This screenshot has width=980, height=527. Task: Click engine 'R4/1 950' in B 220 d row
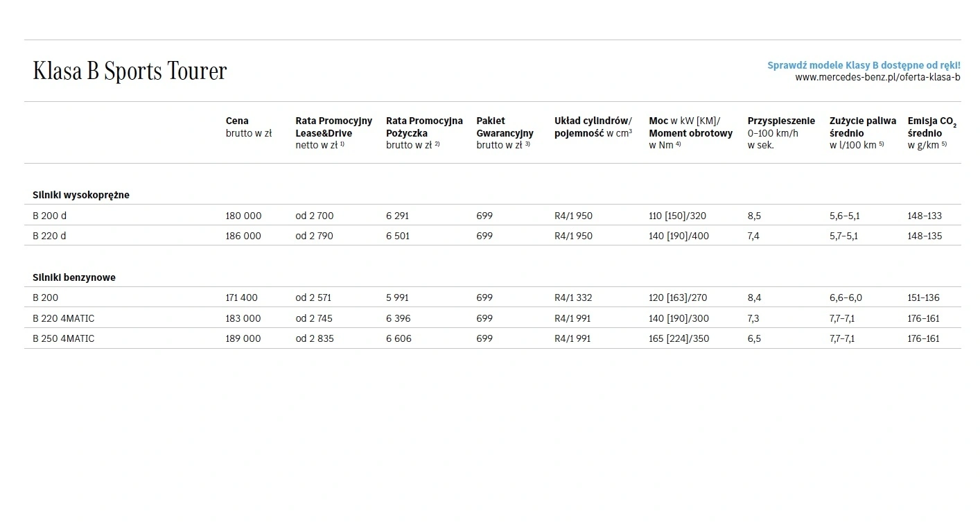(x=573, y=236)
